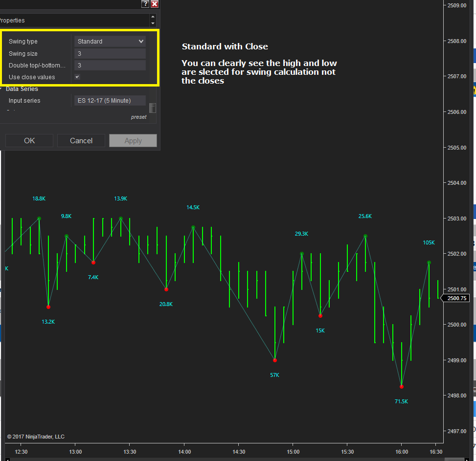Toggle the Use close values checkbox

(77, 77)
